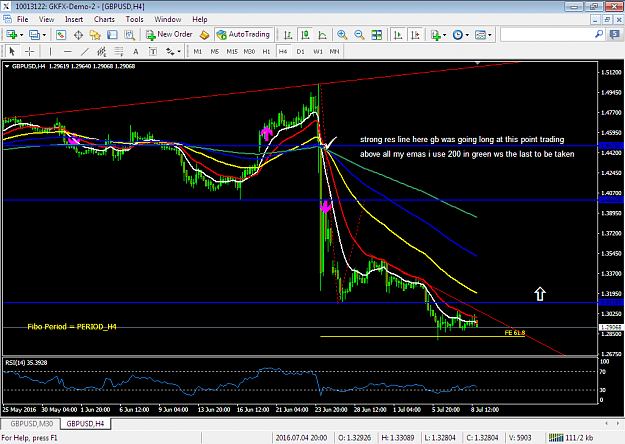This screenshot has width=625, height=444.
Task: Toggle Auto Scroll chart icon
Action: [x=398, y=35]
